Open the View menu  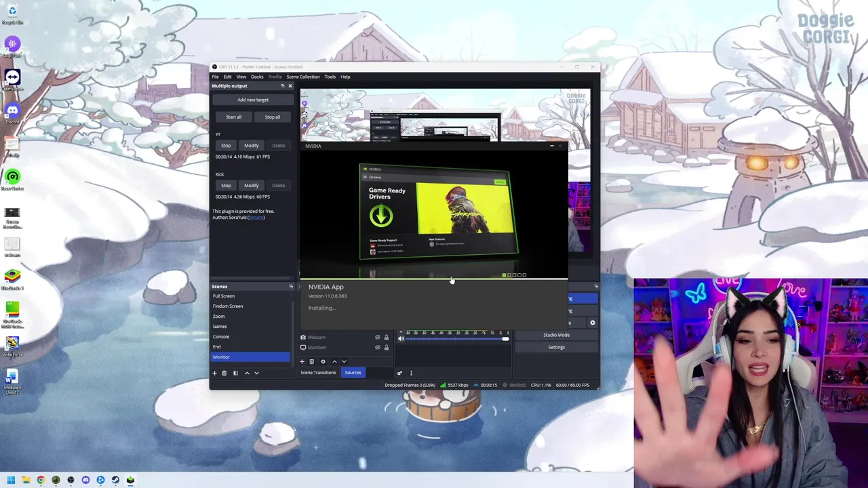click(241, 77)
